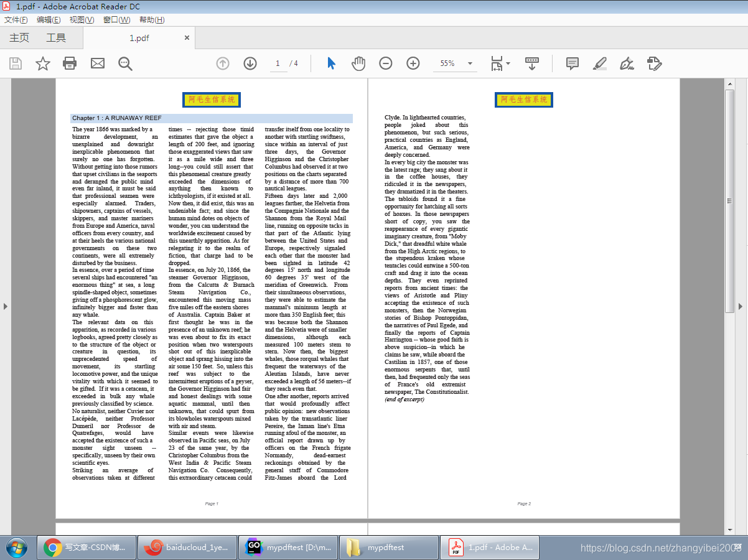This screenshot has width=748, height=560.
Task: Click the Page 1 footer label
Action: point(212,503)
